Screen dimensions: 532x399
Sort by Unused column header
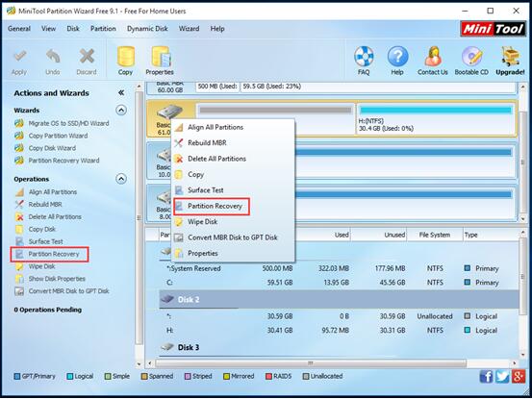point(379,235)
